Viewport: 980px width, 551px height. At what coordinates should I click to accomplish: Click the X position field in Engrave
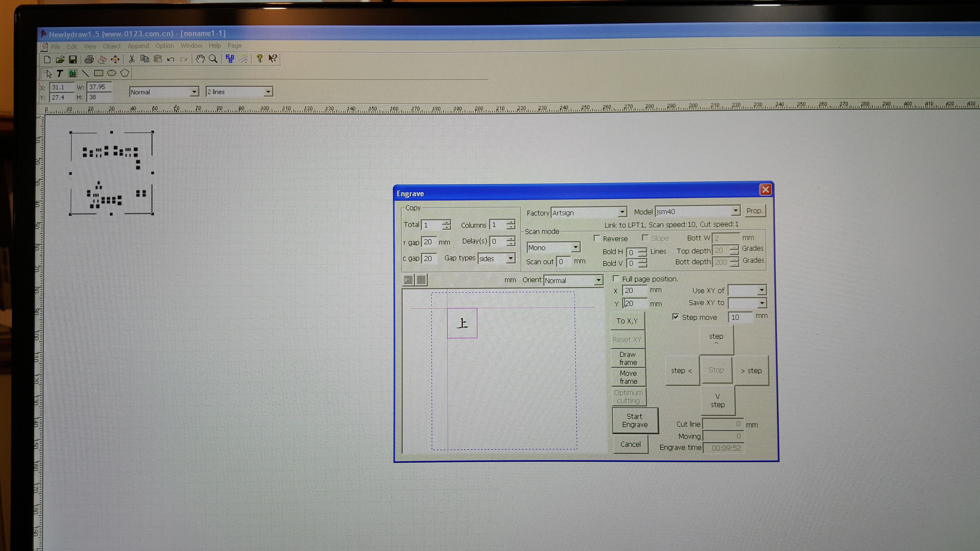pos(634,290)
